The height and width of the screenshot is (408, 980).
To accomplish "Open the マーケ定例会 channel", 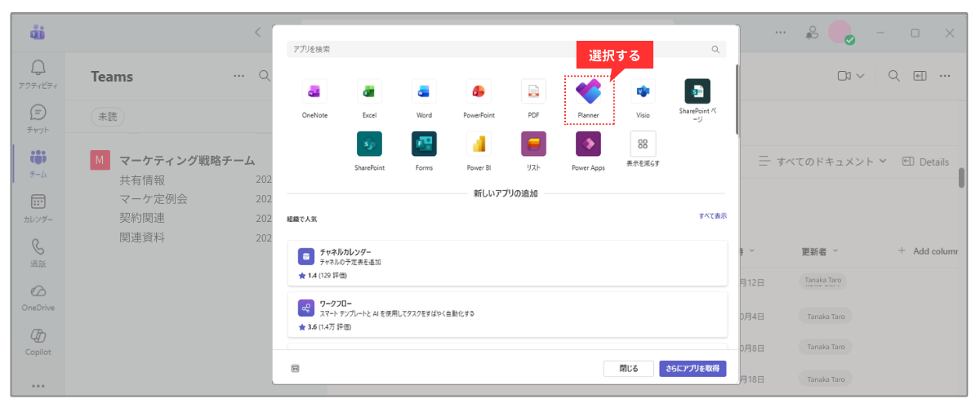I will pyautogui.click(x=154, y=199).
